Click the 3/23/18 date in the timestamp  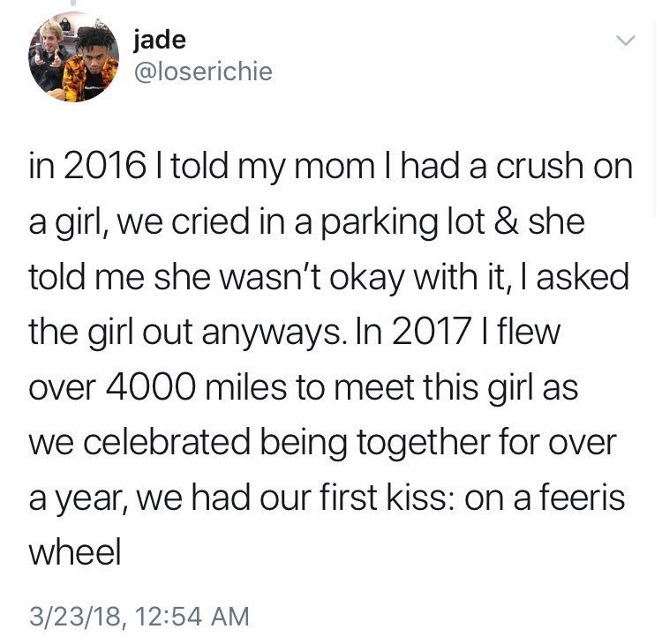click(75, 614)
